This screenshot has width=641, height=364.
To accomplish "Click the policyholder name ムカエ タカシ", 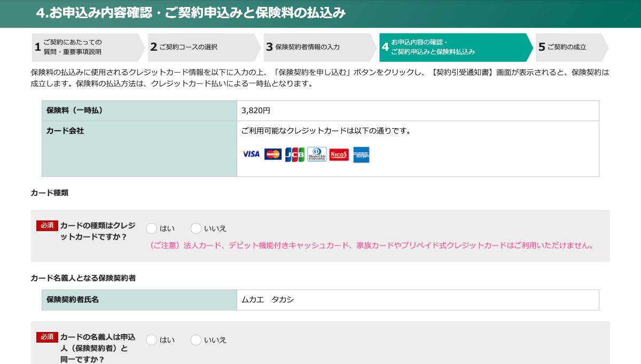I will point(268,300).
